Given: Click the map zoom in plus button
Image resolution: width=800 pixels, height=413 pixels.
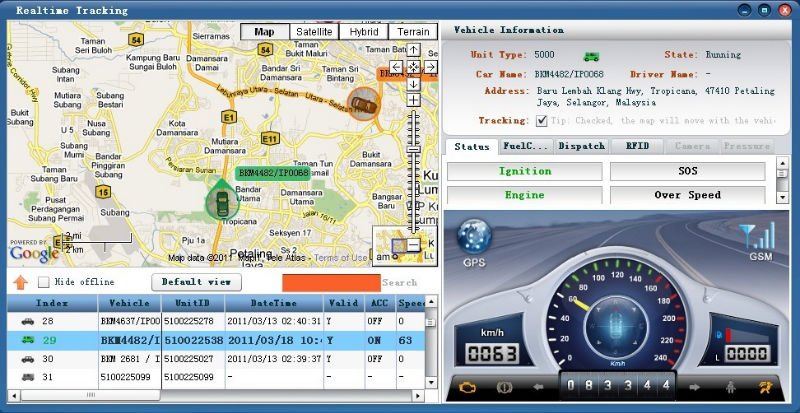Looking at the screenshot, I should pos(413,99).
